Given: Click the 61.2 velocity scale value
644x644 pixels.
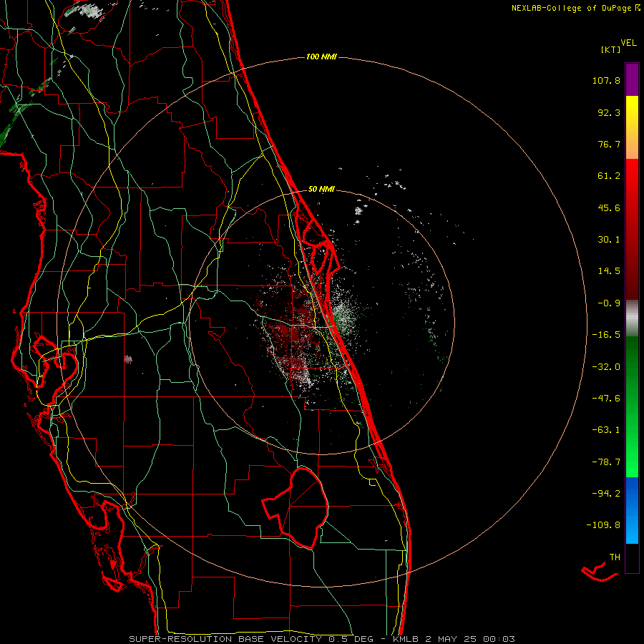Looking at the screenshot, I should [609, 176].
